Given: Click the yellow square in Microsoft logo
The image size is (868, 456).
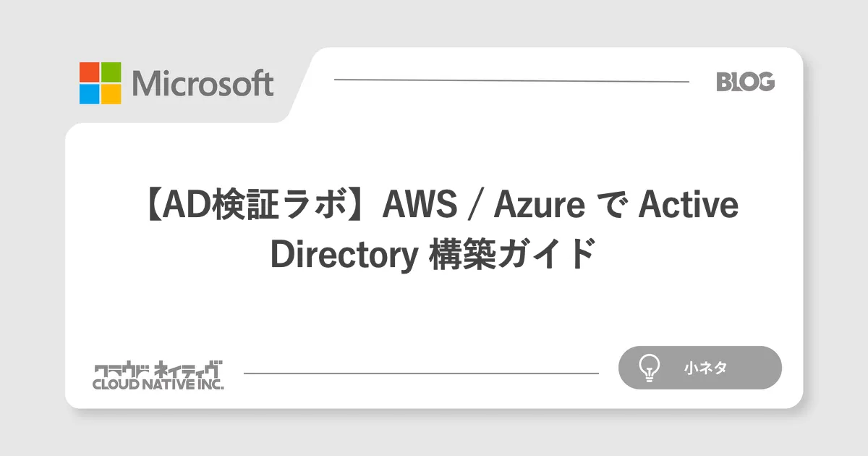Looking at the screenshot, I should pos(111,94).
